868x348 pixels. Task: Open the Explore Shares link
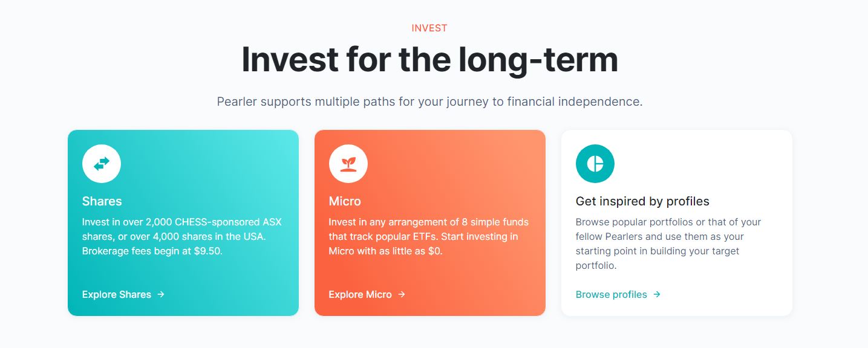[x=116, y=295]
